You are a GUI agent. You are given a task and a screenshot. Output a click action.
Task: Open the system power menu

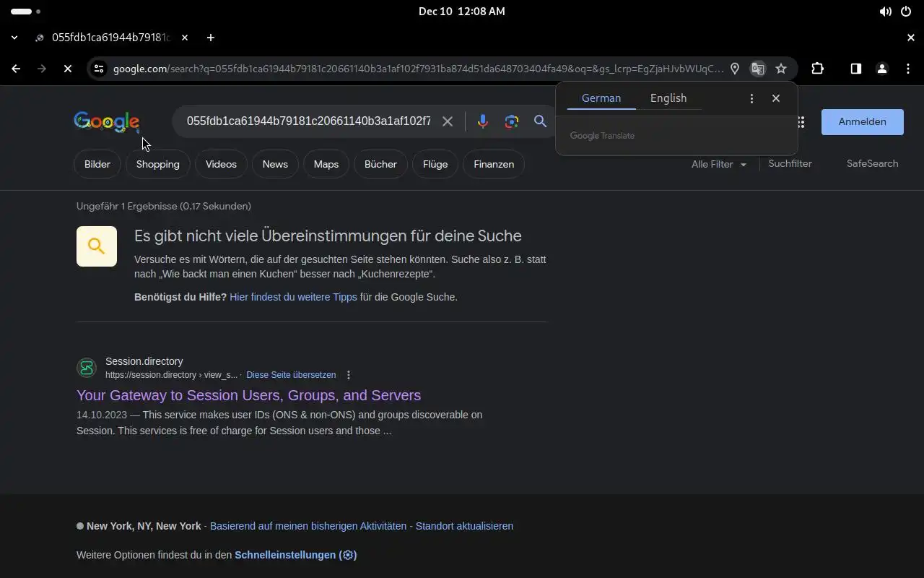pos(906,12)
